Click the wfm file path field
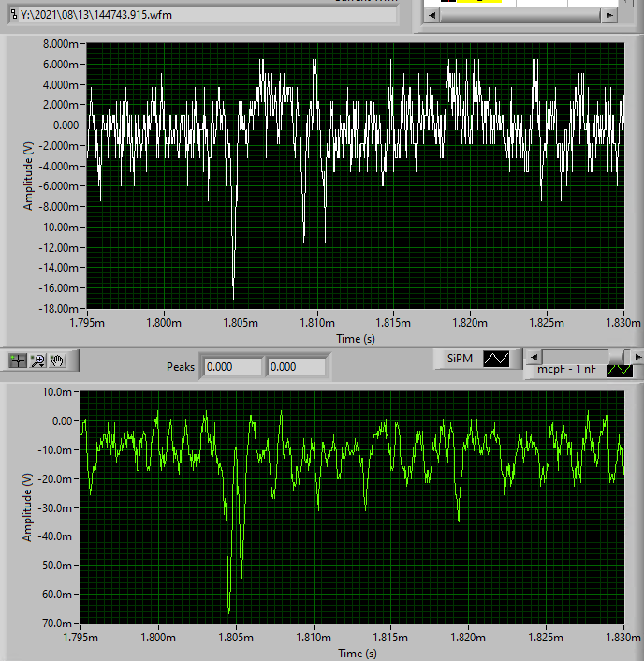Viewport: 644px width, 661px height. 207,15
